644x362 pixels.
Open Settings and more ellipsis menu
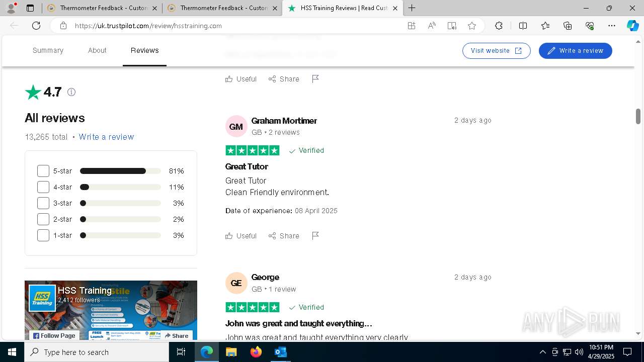(x=612, y=26)
